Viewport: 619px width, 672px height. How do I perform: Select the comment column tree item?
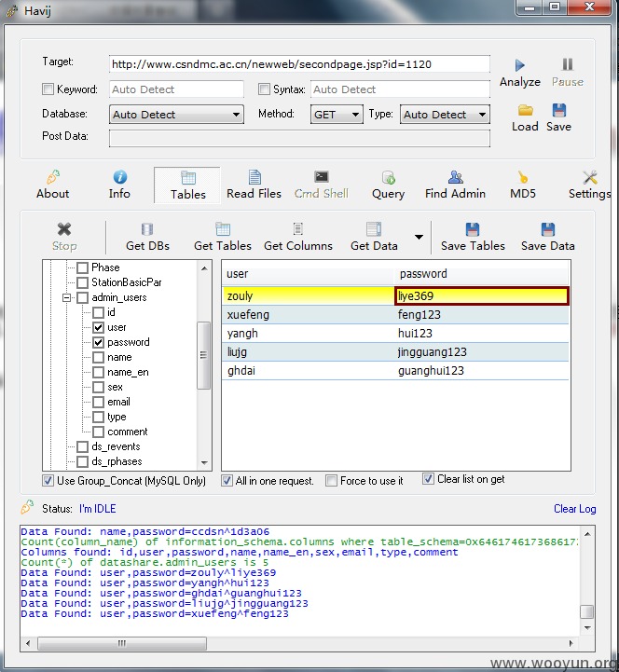pos(128,432)
